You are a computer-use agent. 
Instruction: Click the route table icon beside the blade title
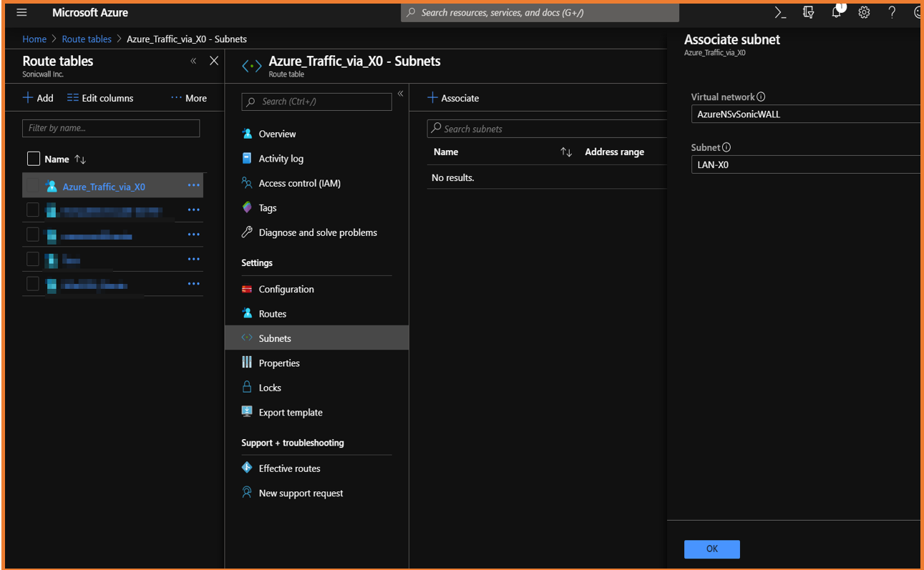[x=251, y=67]
